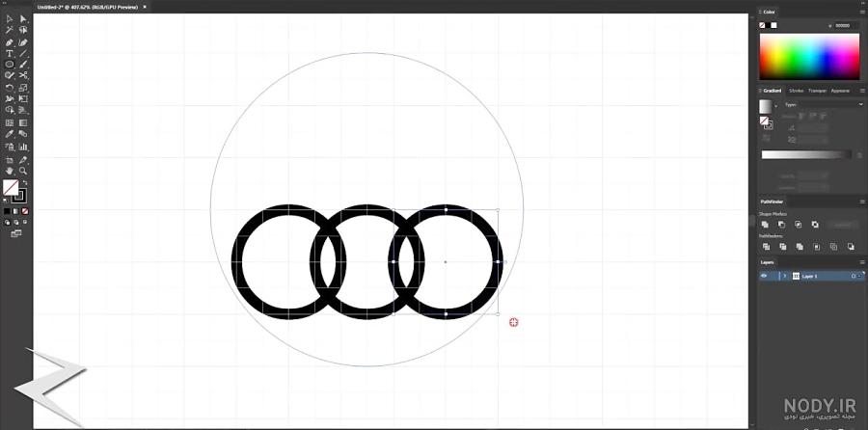Click the Gradient panel tab

point(773,91)
